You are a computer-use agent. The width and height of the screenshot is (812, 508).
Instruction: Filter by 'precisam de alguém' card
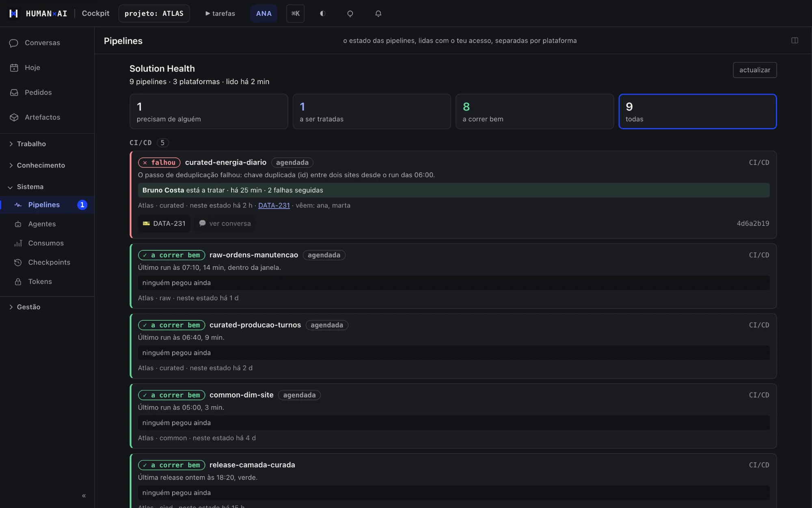point(209,111)
